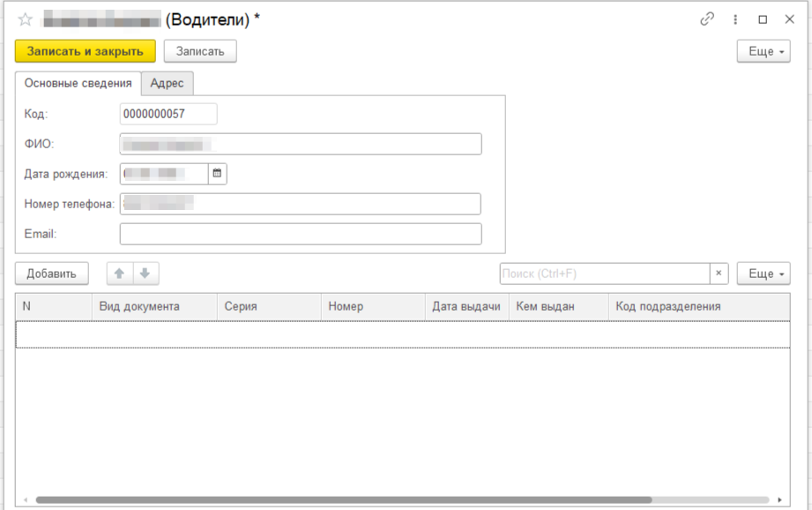Image resolution: width=812 pixels, height=510 pixels.
Task: Click the horizontal scrollbar under the table
Action: (353, 500)
